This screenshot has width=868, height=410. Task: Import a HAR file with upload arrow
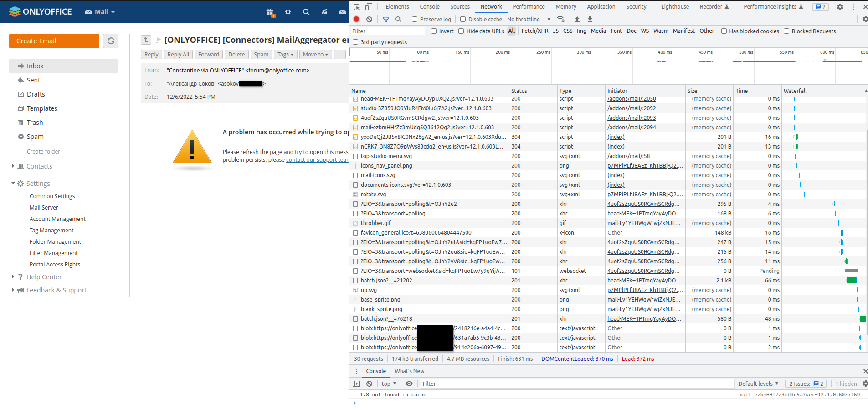point(577,19)
